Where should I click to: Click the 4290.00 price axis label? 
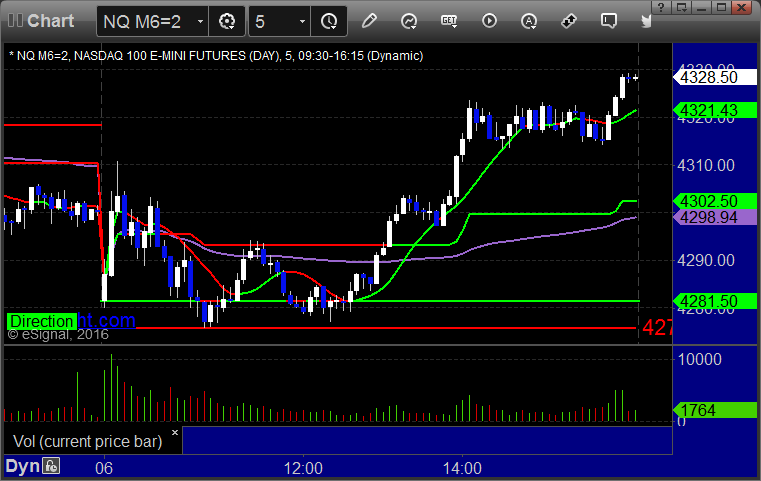tap(706, 260)
